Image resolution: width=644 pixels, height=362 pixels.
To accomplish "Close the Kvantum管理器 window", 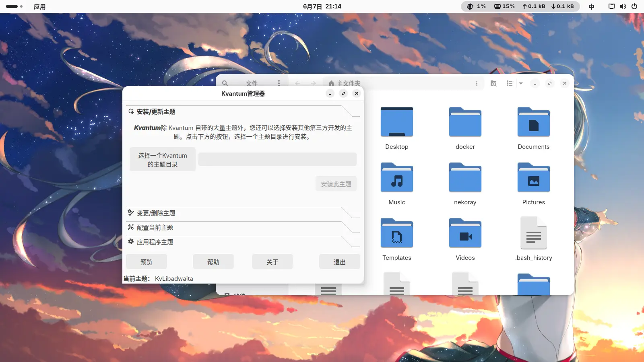I will click(x=357, y=93).
